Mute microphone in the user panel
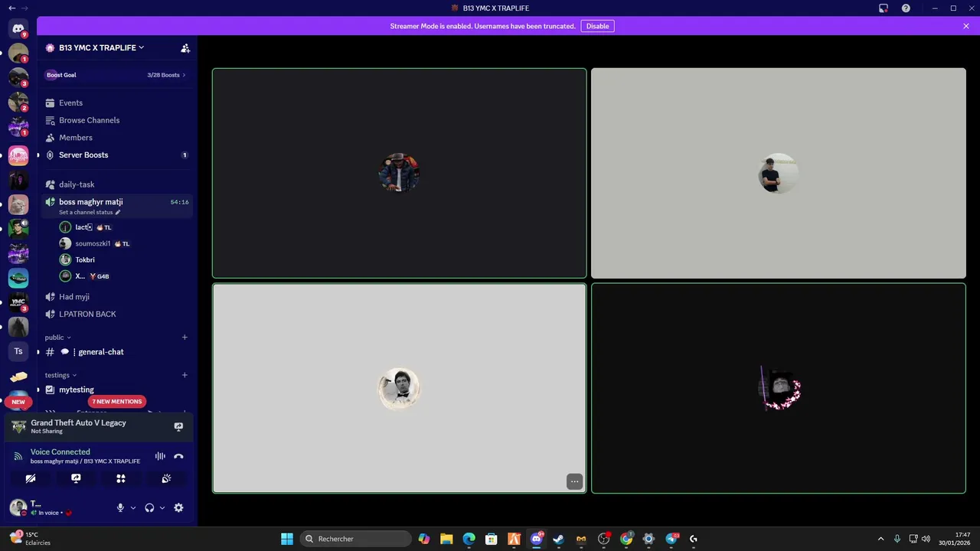 (120, 507)
